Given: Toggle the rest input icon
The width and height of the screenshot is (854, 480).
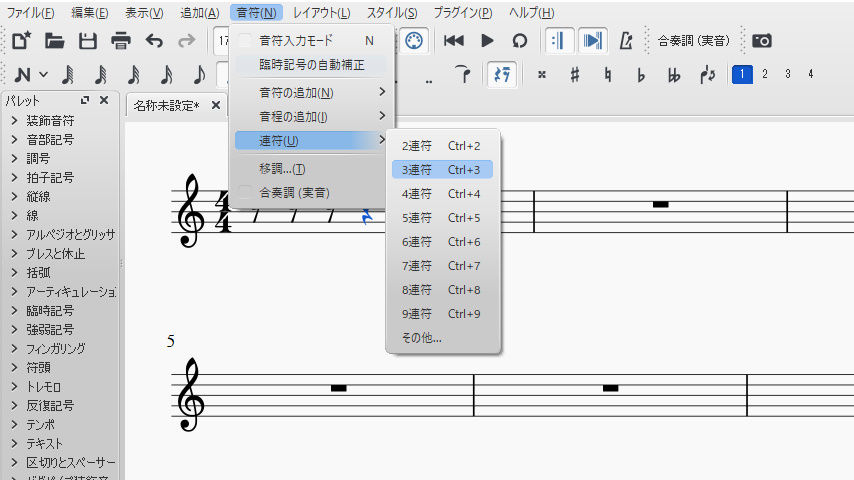Looking at the screenshot, I should click(502, 75).
